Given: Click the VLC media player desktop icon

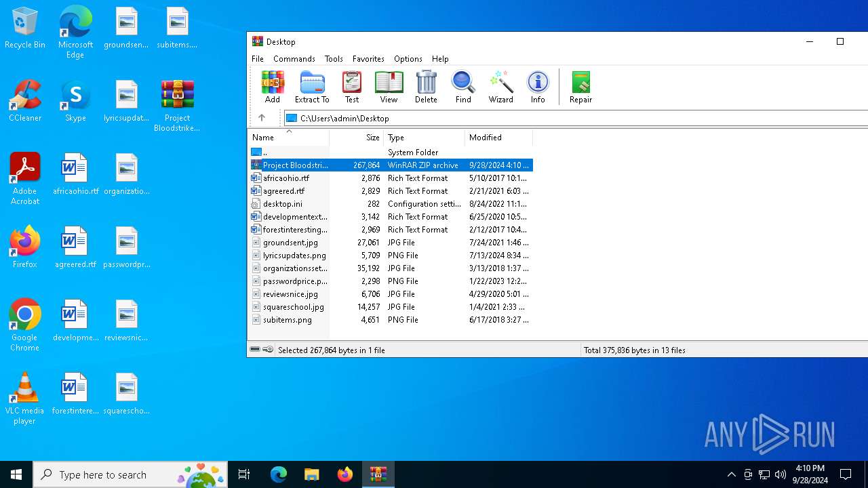Looking at the screenshot, I should tap(25, 399).
